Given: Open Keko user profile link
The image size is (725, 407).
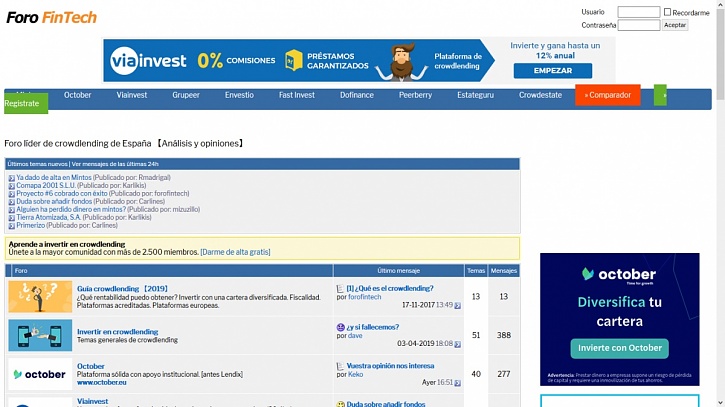Looking at the screenshot, I should tap(355, 375).
